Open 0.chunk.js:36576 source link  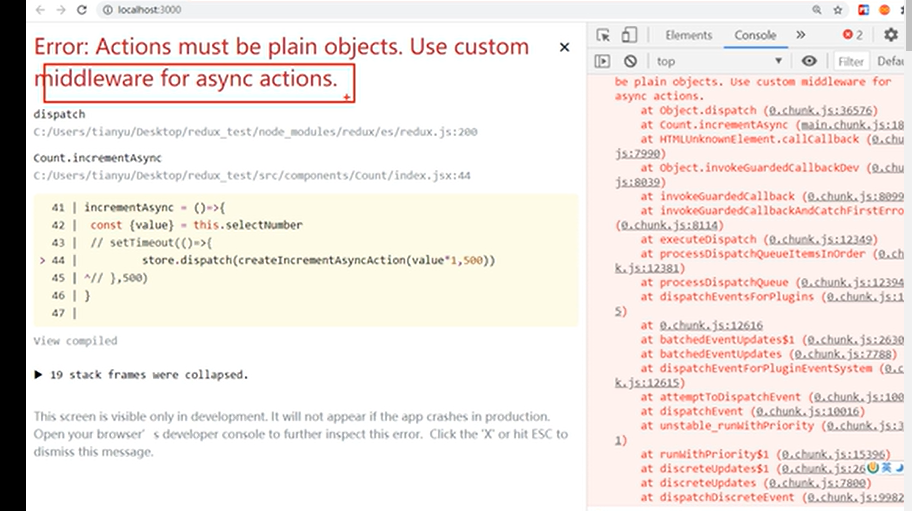[x=820, y=110]
